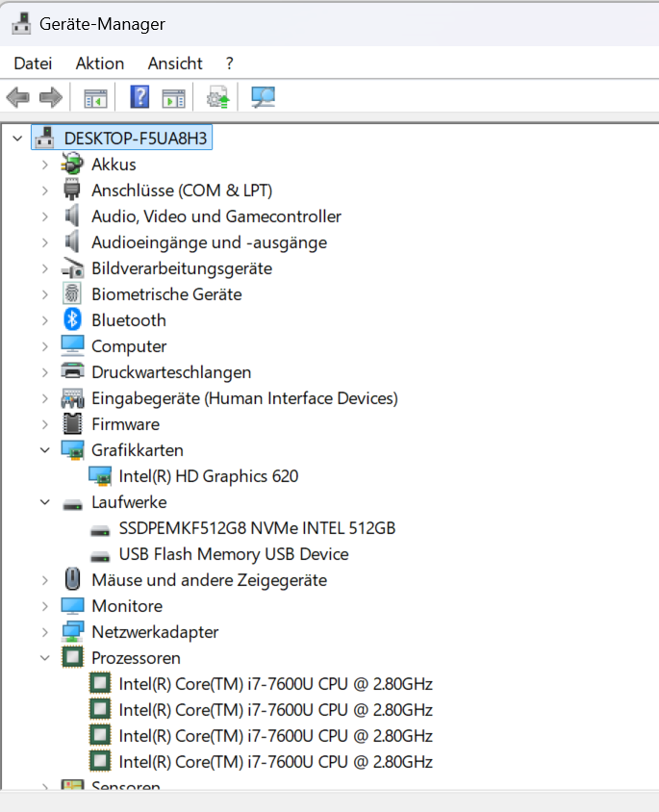This screenshot has width=659, height=812.
Task: Click the Akkus battery icon
Action: [72, 165]
